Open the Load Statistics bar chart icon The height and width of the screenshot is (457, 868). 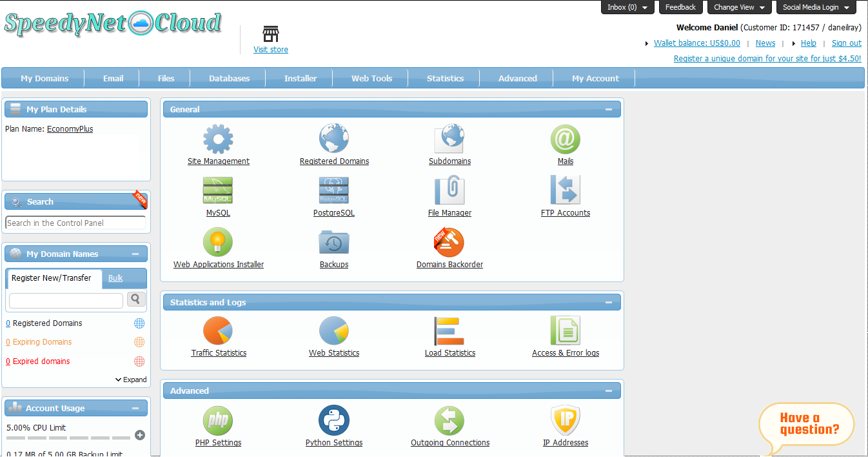449,330
